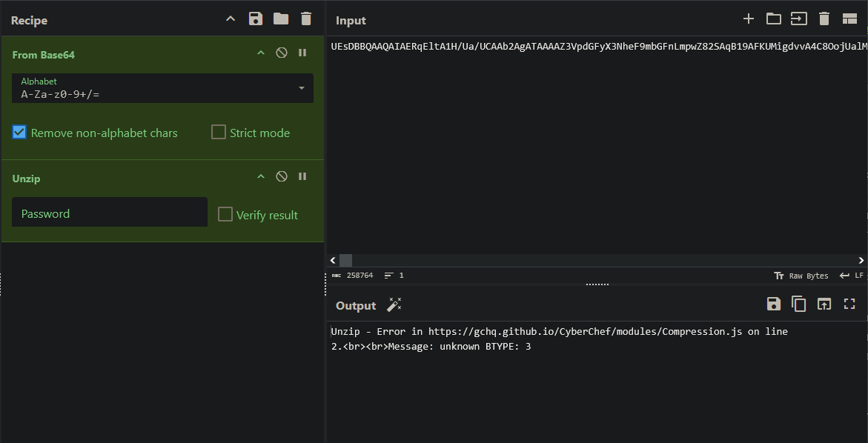Collapse the Unzip operation
Screen dimensions: 868x443
[x=260, y=177]
